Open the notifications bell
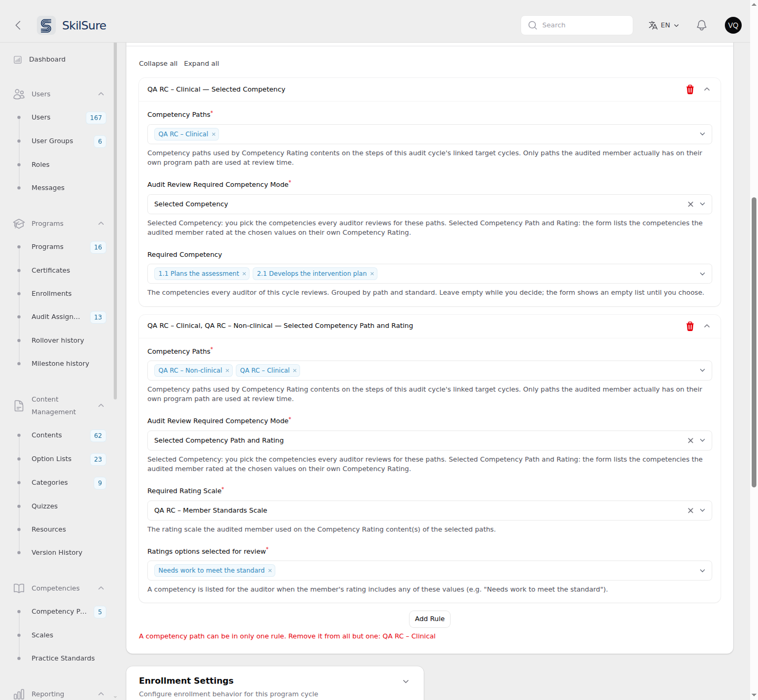This screenshot has width=758, height=700. click(x=701, y=25)
